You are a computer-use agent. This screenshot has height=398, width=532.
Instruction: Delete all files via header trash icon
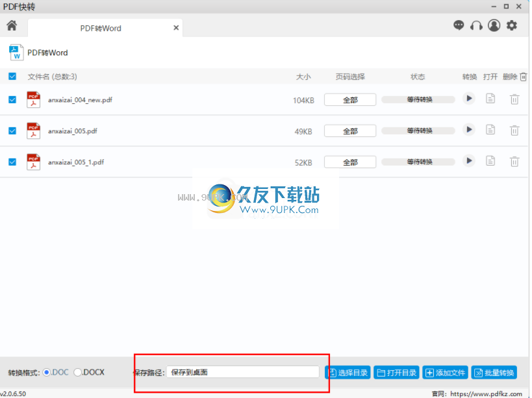(523, 77)
